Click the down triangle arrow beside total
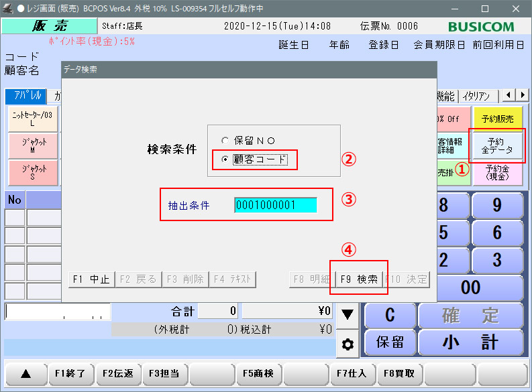This screenshot has width=532, height=392. pos(348,314)
